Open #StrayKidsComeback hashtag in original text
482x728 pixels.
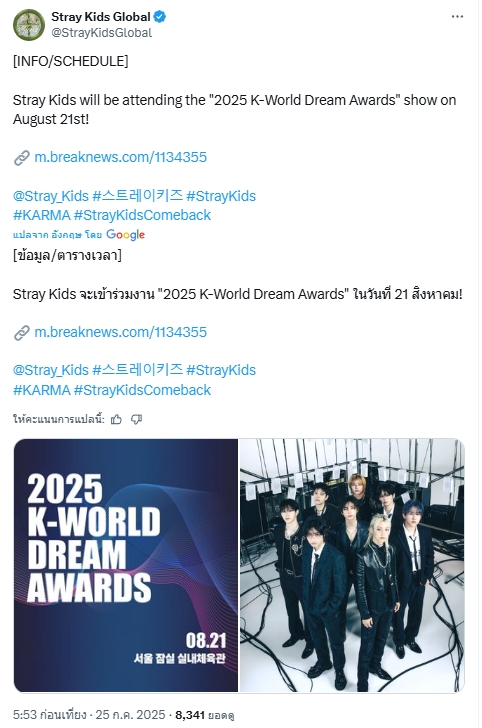point(143,215)
